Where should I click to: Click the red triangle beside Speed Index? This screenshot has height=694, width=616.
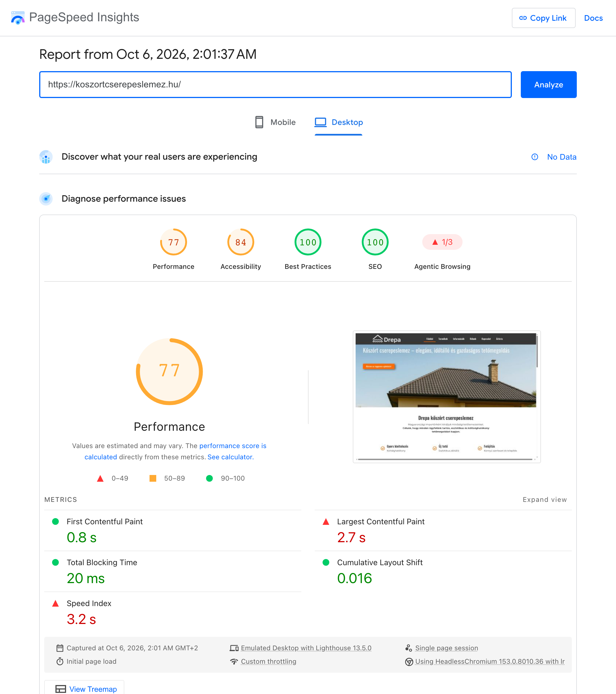55,603
